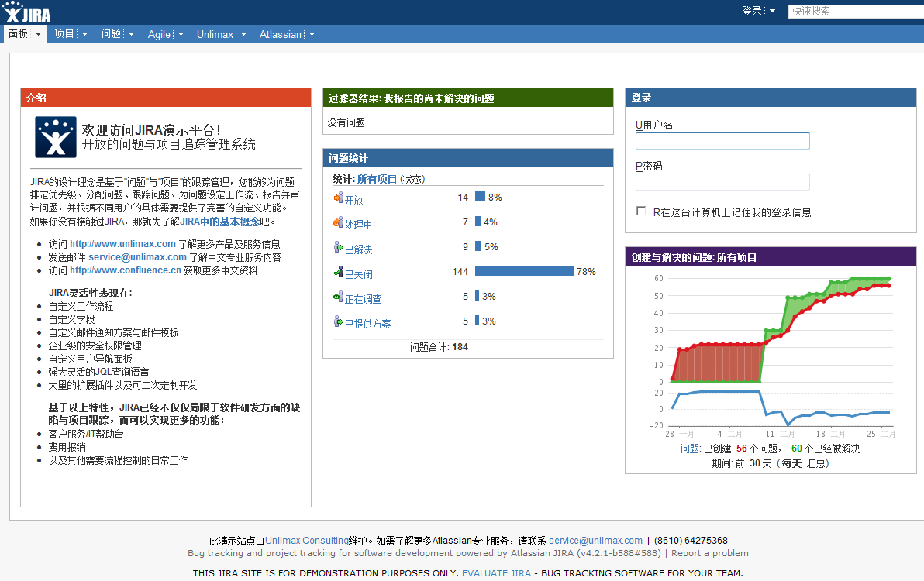
Task: Expand the 项目 dropdown arrow
Action: tap(84, 34)
